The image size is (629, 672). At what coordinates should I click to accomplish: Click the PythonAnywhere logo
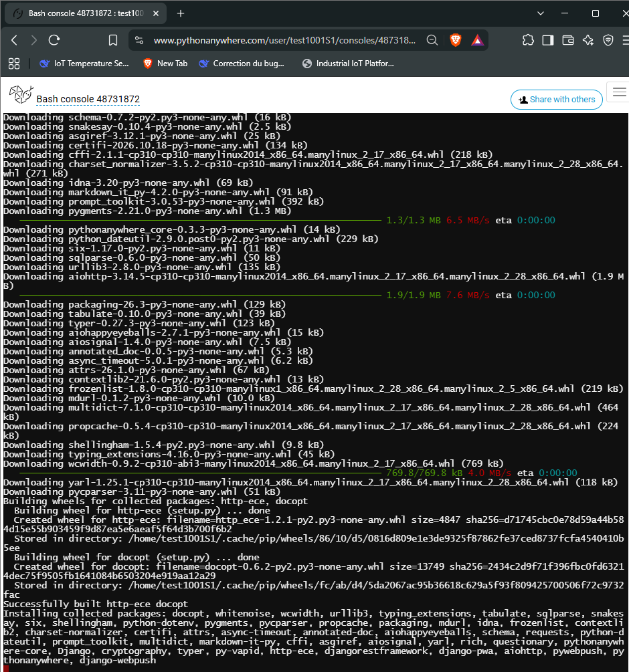point(21,94)
